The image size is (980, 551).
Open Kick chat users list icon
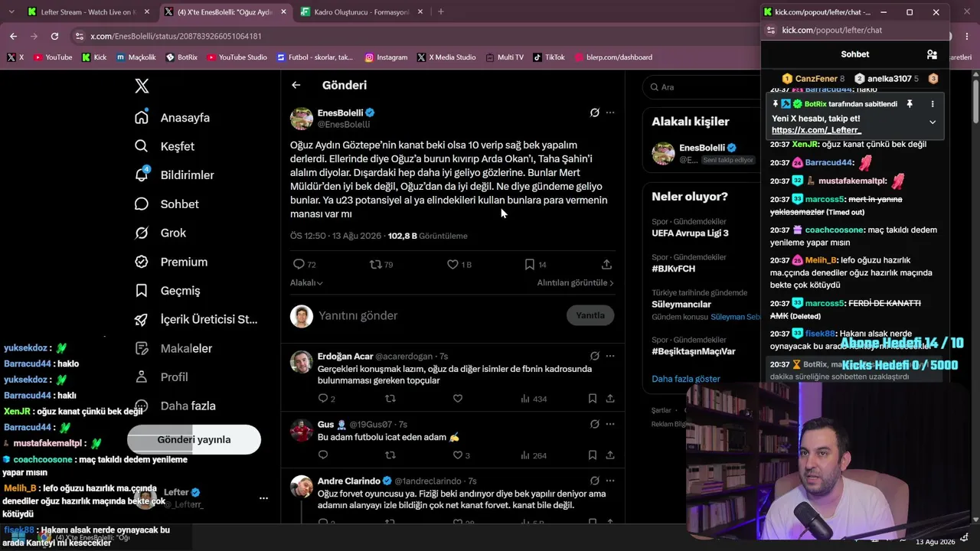[932, 54]
